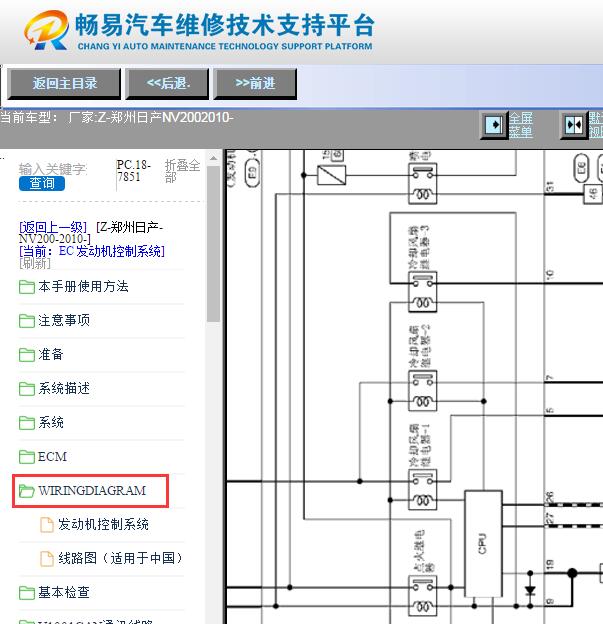Click the 冷却风扇继电器-3 relay symbol
Viewport: 603px width, 624px height.
423,292
